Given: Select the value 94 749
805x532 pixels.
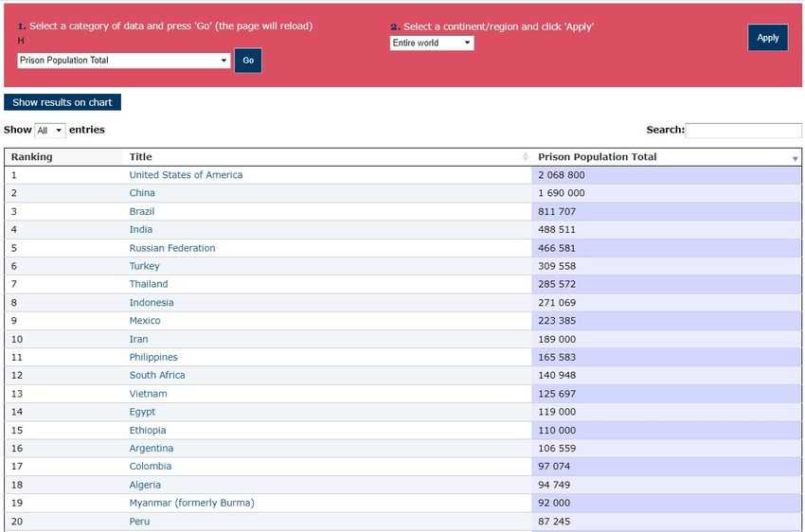Looking at the screenshot, I should [554, 485].
